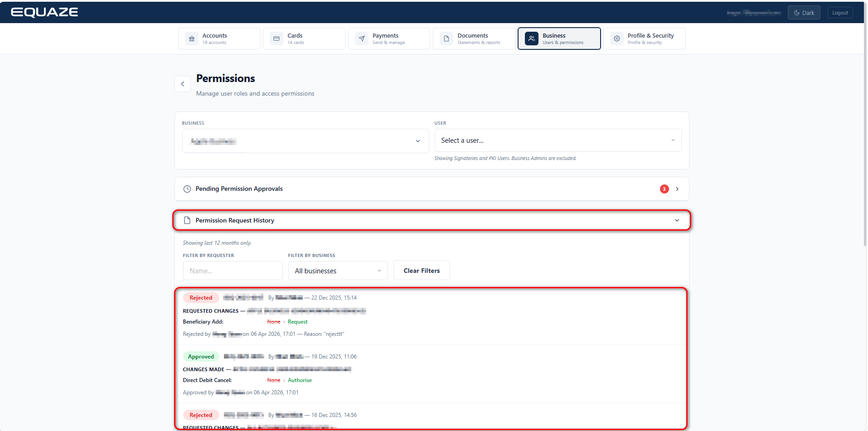Select the Business users & permissions tab

(x=559, y=39)
